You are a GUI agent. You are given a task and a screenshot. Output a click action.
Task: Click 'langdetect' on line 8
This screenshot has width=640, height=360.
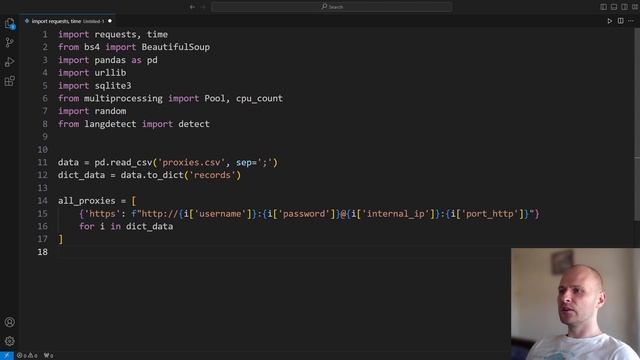pyautogui.click(x=110, y=124)
